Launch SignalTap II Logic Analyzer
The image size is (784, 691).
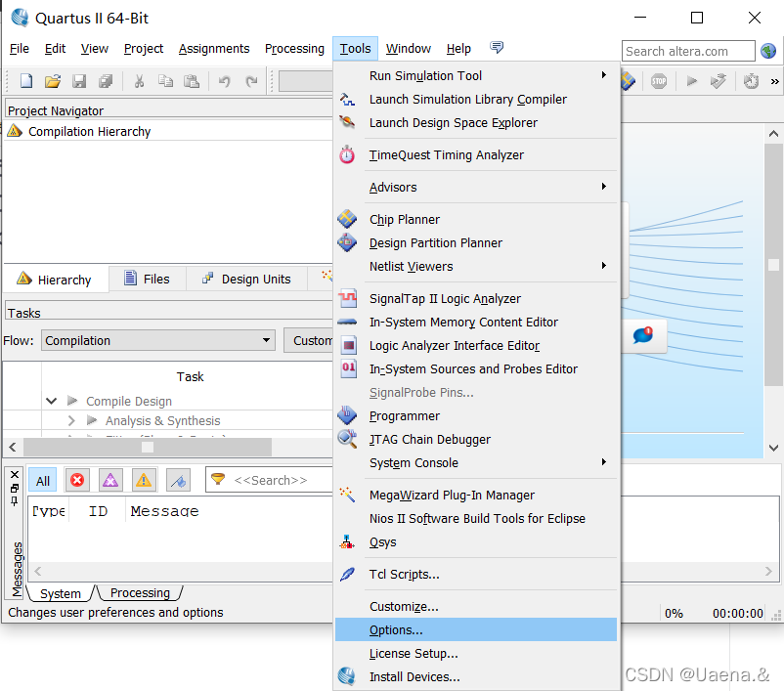(475, 298)
